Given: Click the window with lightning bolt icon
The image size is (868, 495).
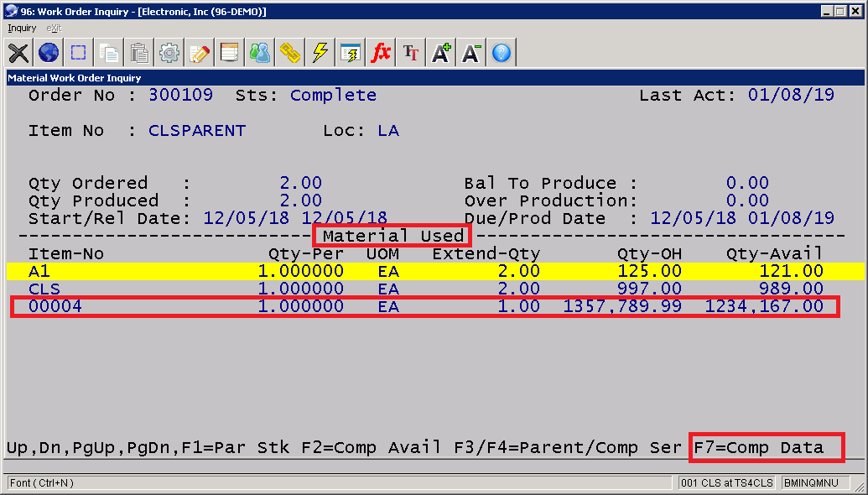Looking at the screenshot, I should pos(351,53).
